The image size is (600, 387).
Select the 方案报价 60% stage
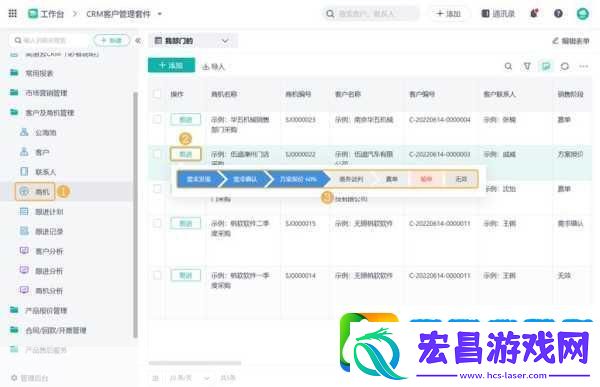[x=298, y=179]
